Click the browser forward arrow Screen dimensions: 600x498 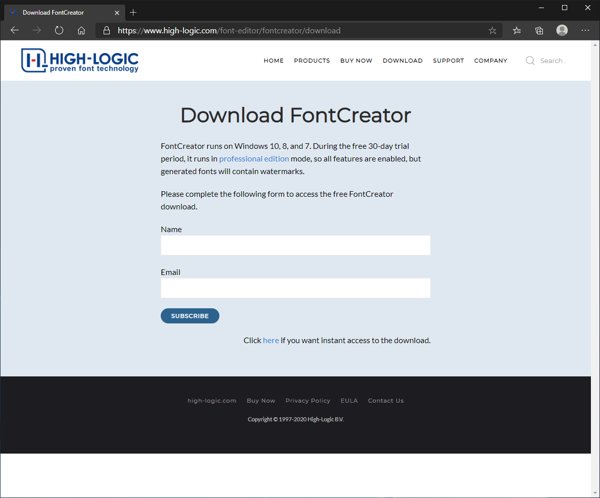(37, 30)
